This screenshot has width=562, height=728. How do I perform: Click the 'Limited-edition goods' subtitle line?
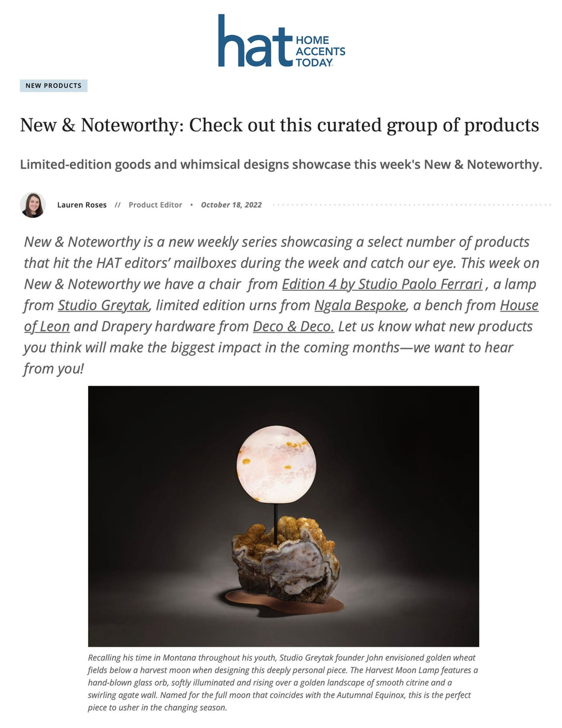click(280, 164)
